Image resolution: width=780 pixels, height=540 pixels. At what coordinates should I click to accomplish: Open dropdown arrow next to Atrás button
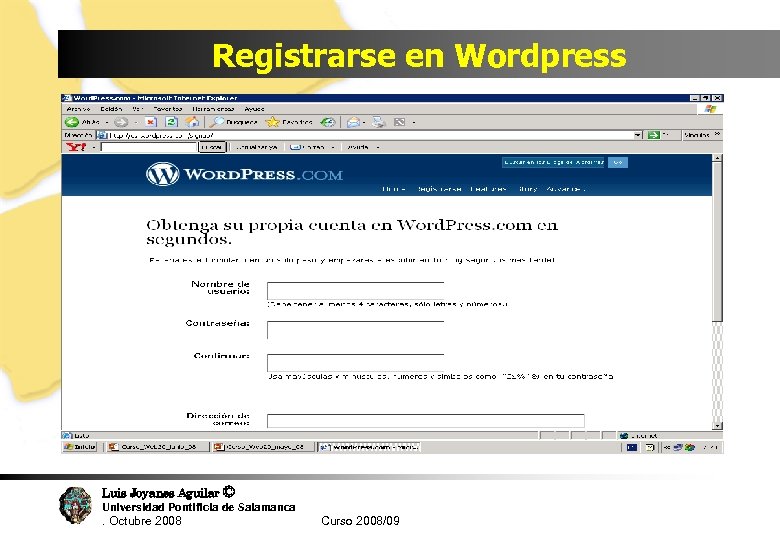[107, 122]
